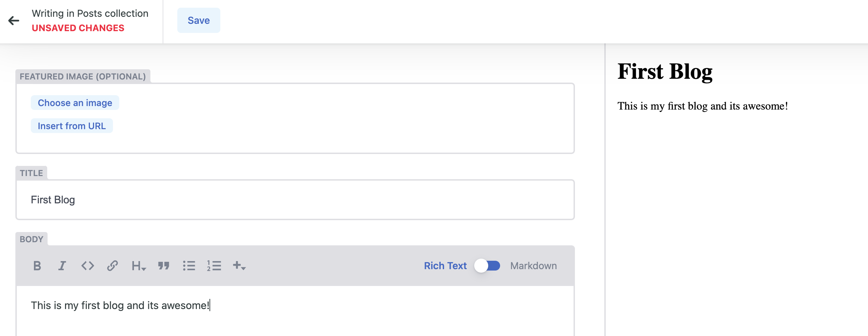This screenshot has height=336, width=868.
Task: Click into the Title input field
Action: (x=295, y=200)
